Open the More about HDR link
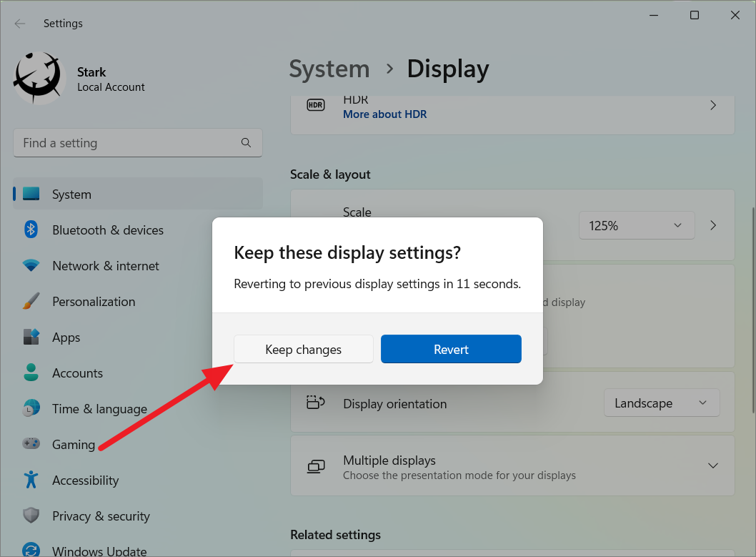The image size is (756, 557). 384,113
